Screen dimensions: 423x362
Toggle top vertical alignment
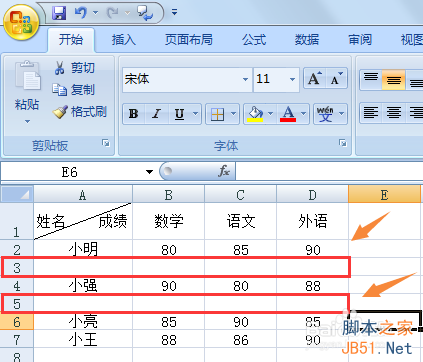(x=371, y=79)
